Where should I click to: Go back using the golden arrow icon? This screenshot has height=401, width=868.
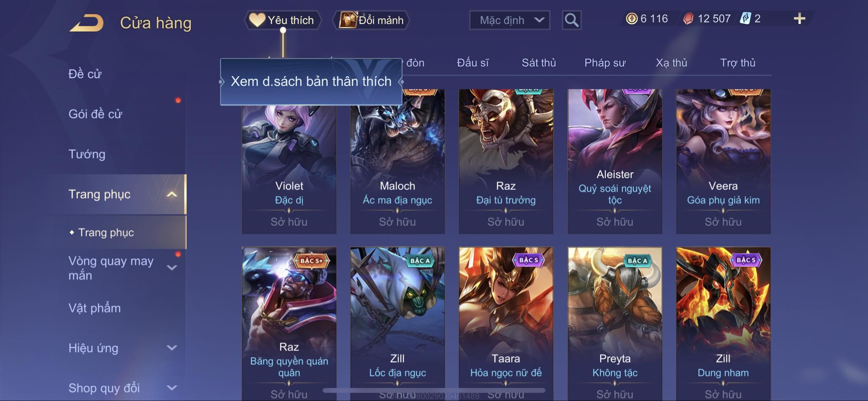87,22
